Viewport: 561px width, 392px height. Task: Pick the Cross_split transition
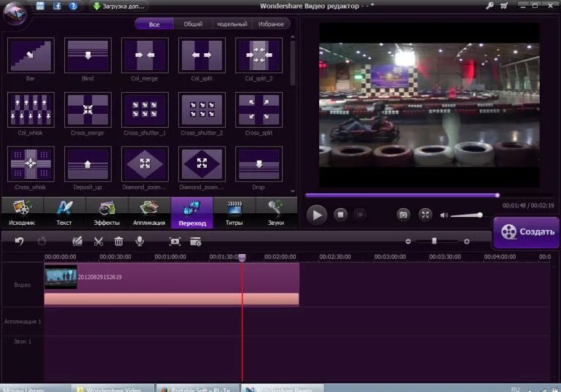coord(259,109)
